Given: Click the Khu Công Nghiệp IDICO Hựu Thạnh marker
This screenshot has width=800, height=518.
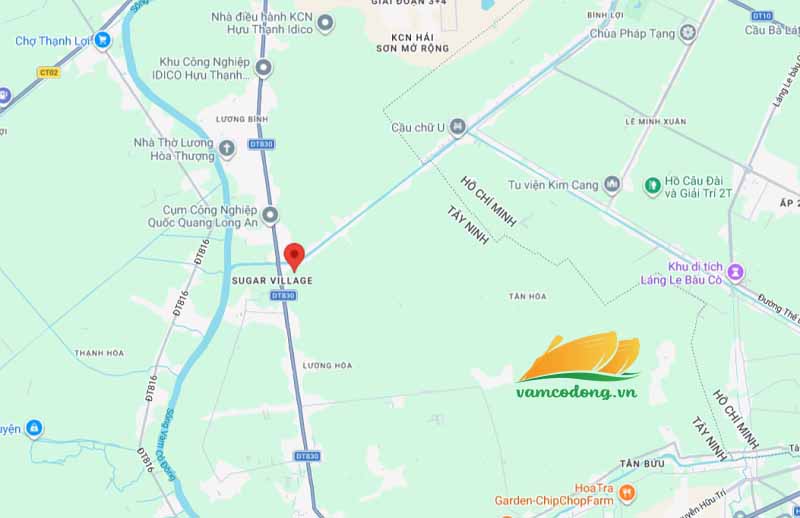Looking at the screenshot, I should click(264, 67).
